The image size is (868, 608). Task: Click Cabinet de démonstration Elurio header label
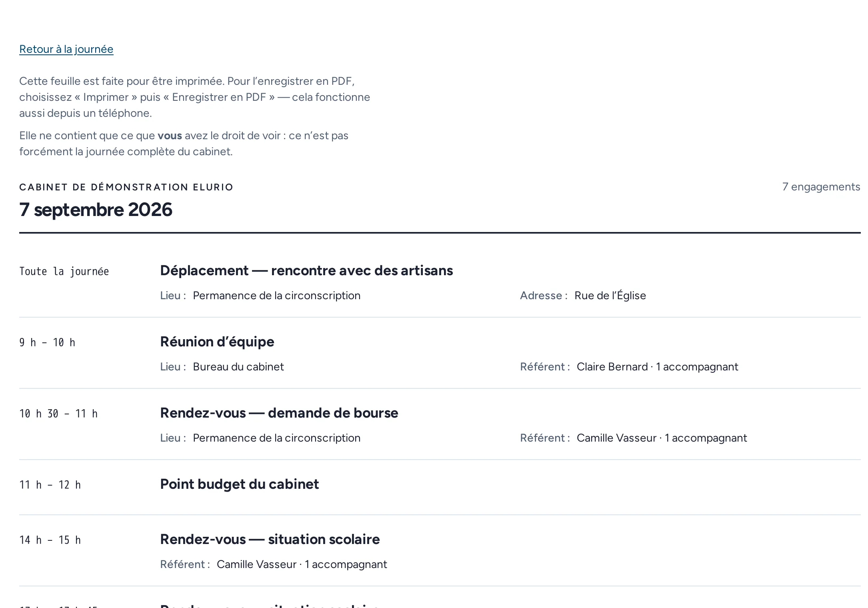point(126,187)
